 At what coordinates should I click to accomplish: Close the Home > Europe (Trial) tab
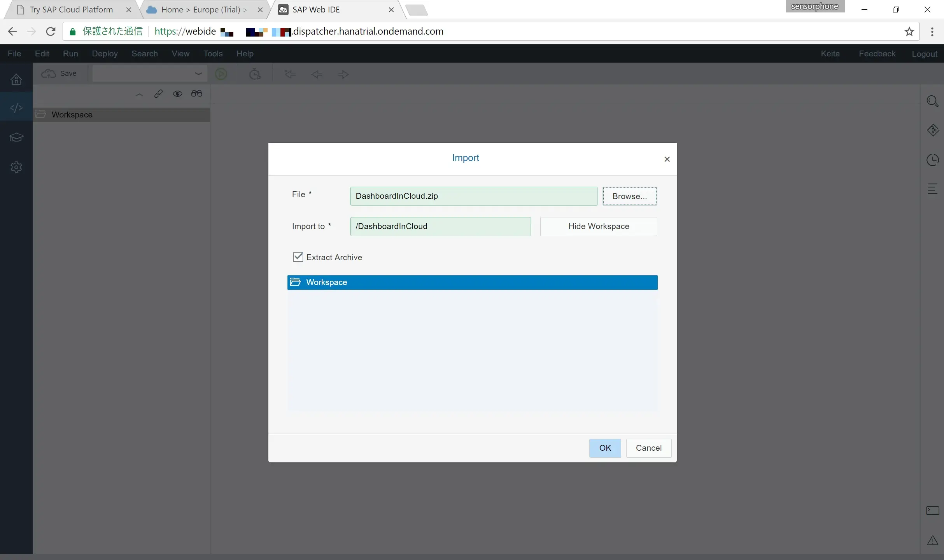[x=260, y=10]
